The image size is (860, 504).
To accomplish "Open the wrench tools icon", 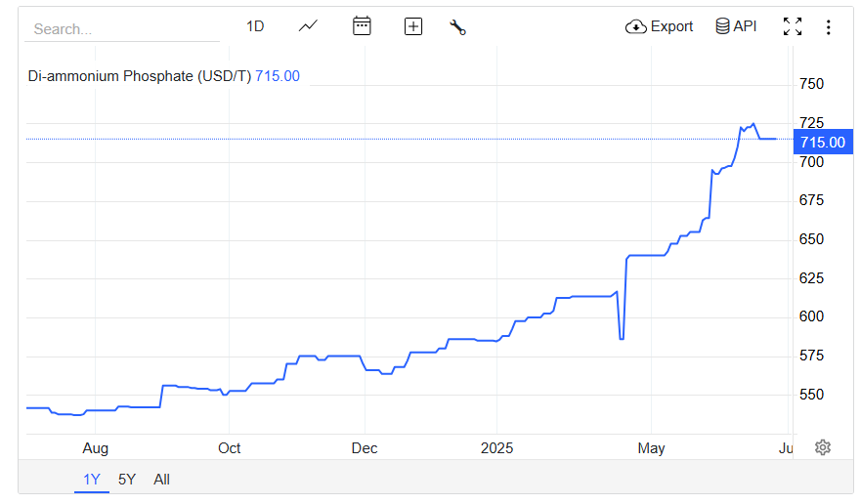I will (x=457, y=27).
